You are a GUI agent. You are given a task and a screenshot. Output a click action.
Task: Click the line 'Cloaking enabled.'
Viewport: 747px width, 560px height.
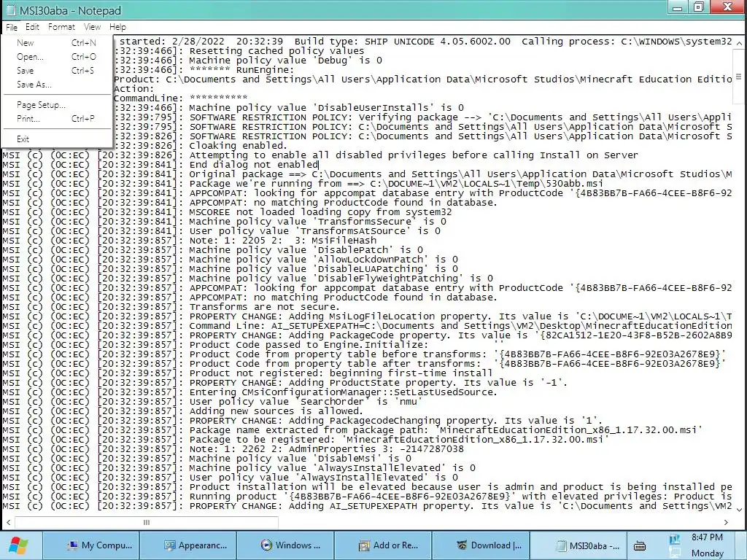click(239, 146)
